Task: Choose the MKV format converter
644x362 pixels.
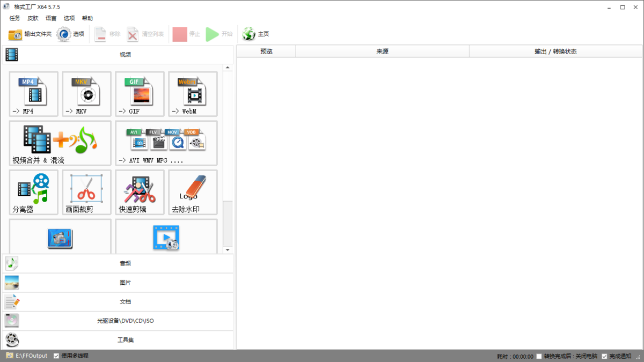Action: [86, 94]
